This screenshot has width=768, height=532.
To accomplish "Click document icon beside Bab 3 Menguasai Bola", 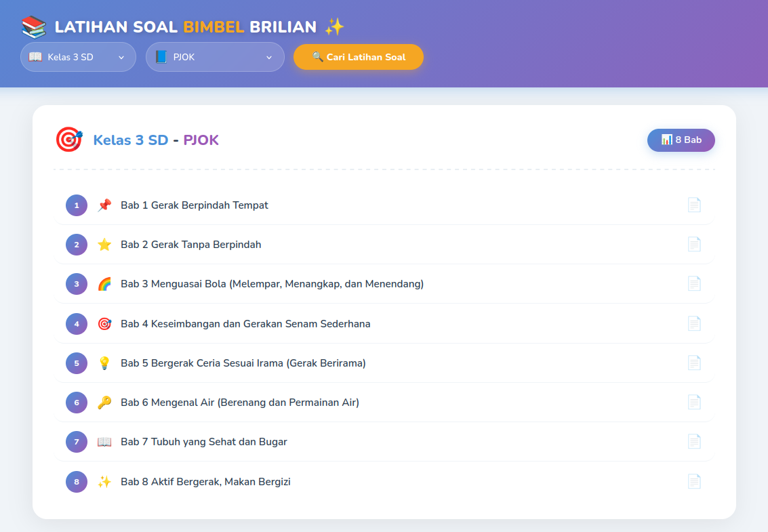I will (694, 283).
